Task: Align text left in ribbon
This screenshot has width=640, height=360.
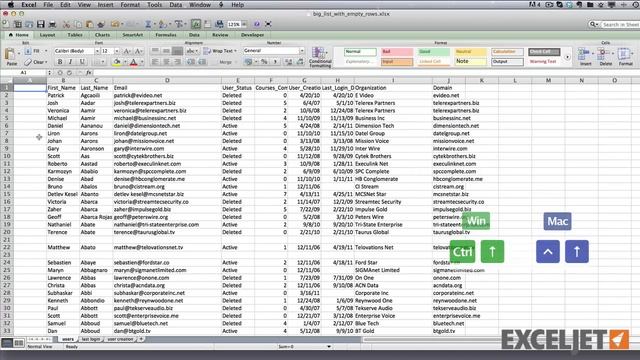Action: 155,62
